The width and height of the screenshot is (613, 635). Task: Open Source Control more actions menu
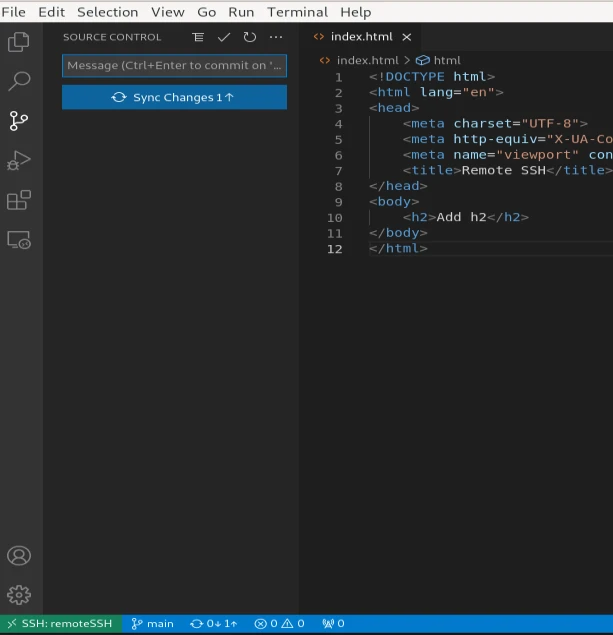click(x=276, y=37)
